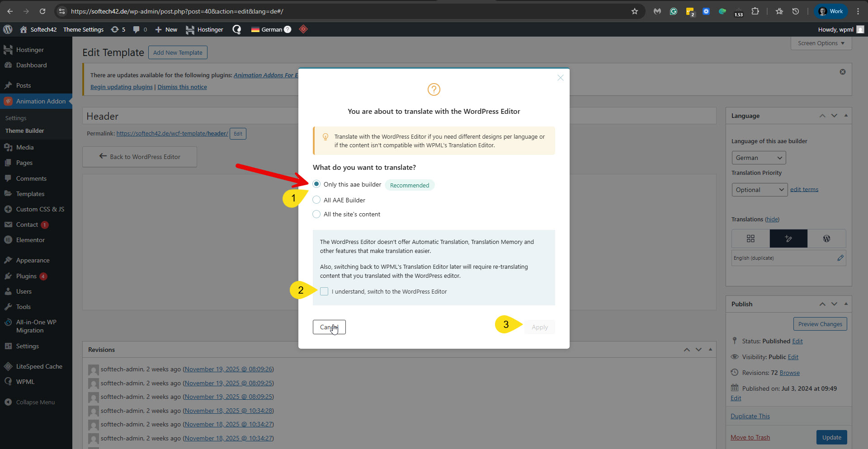Select All the site's content option
The image size is (868, 449).
pyautogui.click(x=316, y=214)
